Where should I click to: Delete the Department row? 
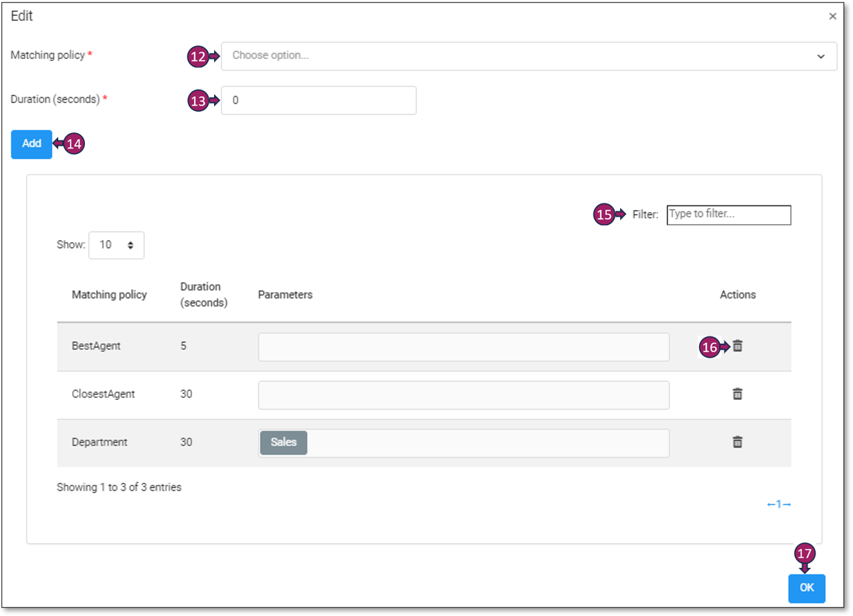[737, 442]
